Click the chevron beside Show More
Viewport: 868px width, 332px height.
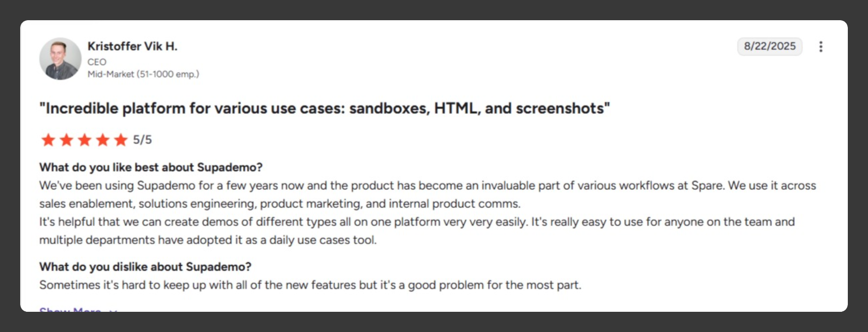coord(113,310)
